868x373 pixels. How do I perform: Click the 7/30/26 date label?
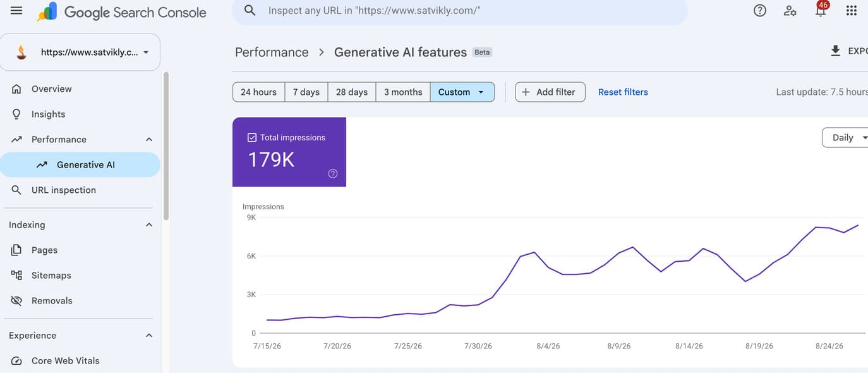478,346
